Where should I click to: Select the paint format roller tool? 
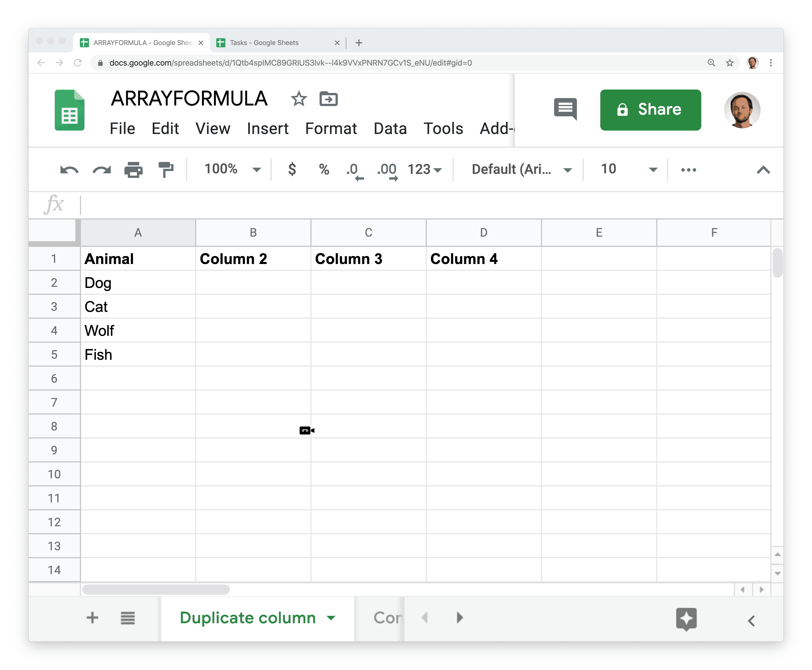pos(166,170)
